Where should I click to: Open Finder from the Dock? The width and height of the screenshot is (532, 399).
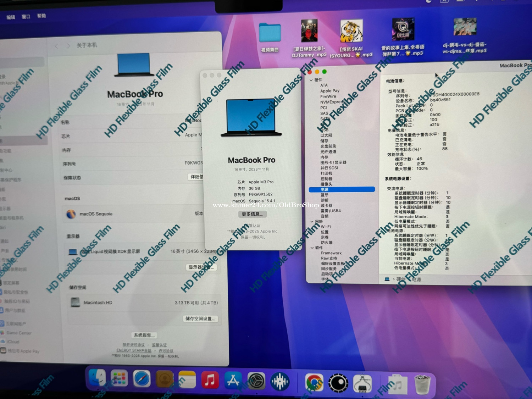(x=97, y=378)
